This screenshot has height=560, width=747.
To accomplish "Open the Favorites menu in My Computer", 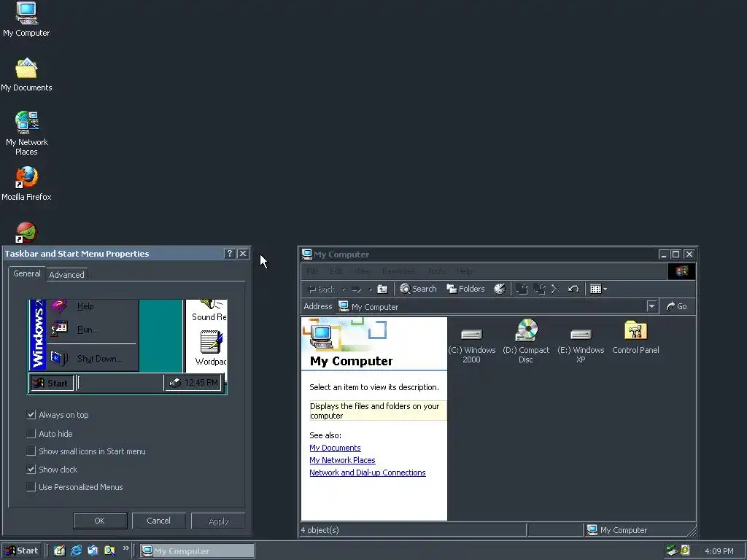I will (x=398, y=271).
